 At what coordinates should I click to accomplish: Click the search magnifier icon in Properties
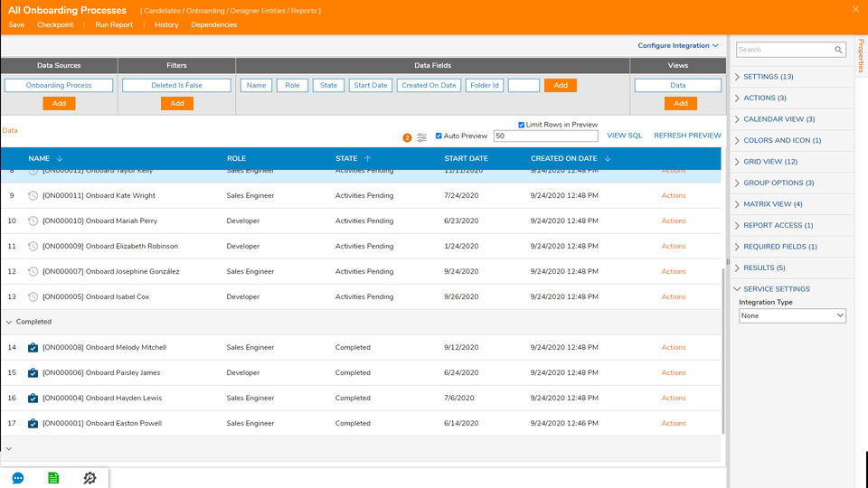838,50
